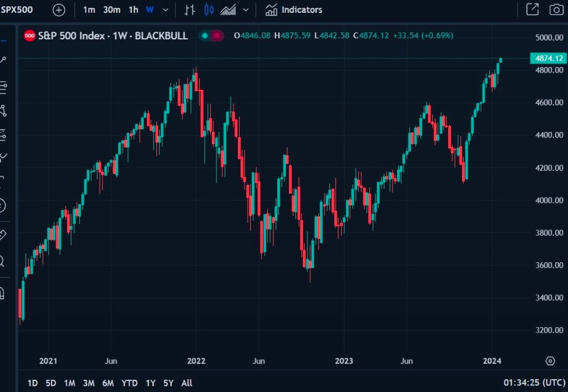The image size is (568, 392).
Task: Select the ruler measure tool
Action: pos(3,235)
